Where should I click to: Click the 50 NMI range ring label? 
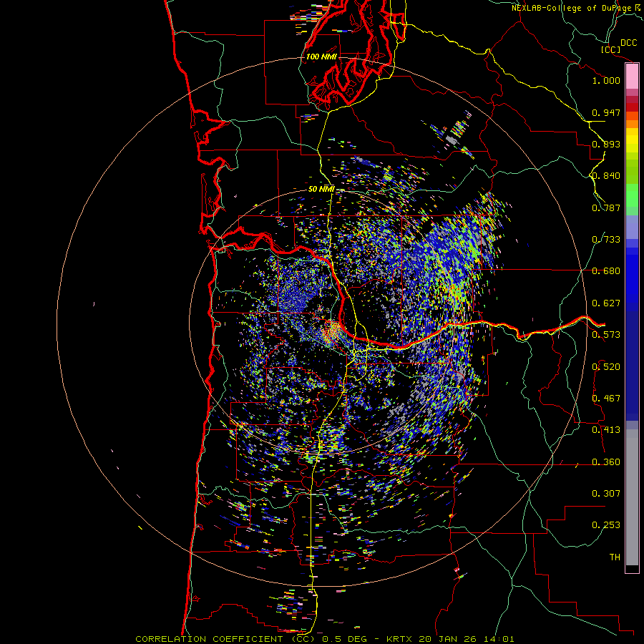[x=321, y=190]
